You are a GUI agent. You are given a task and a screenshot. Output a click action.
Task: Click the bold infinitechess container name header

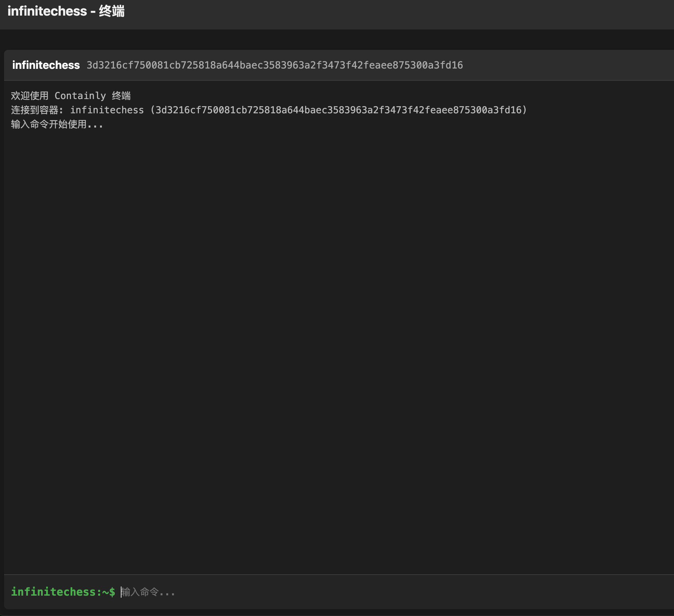click(46, 65)
